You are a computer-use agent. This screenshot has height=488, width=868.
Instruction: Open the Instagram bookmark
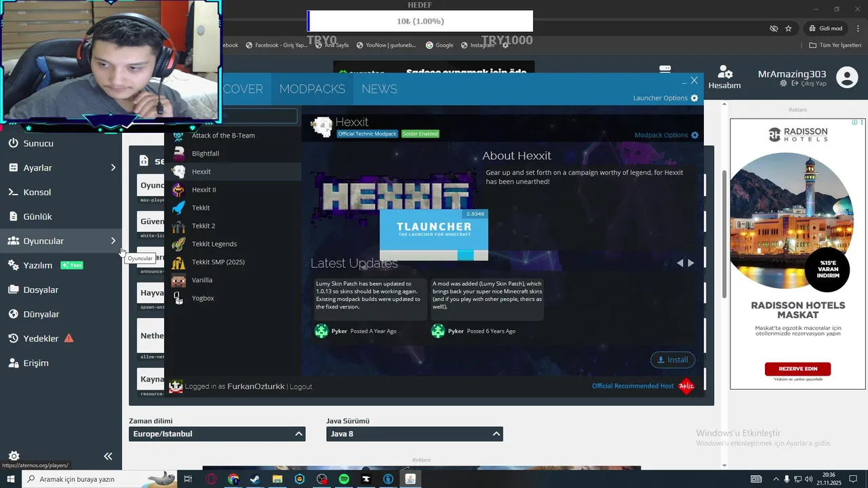click(x=477, y=45)
